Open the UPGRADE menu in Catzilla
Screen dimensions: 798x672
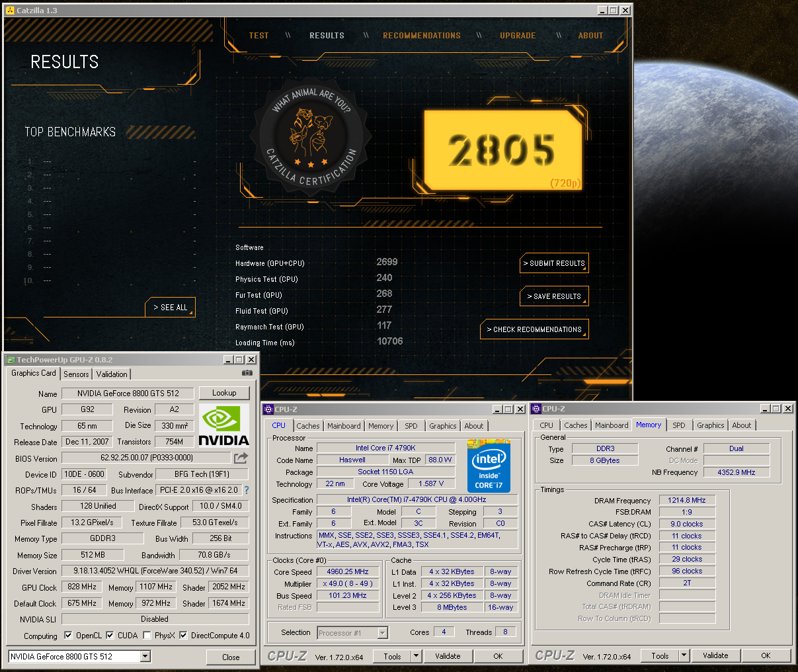(x=518, y=36)
